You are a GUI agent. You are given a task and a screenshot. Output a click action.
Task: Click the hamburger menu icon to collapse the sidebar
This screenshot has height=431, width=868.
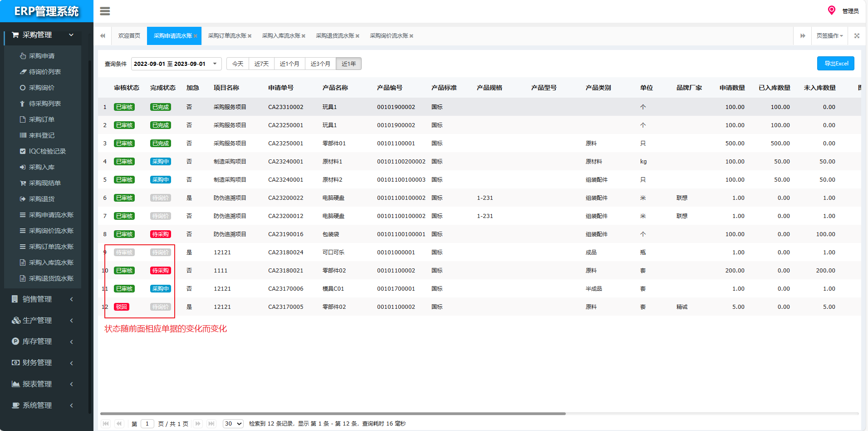click(105, 11)
